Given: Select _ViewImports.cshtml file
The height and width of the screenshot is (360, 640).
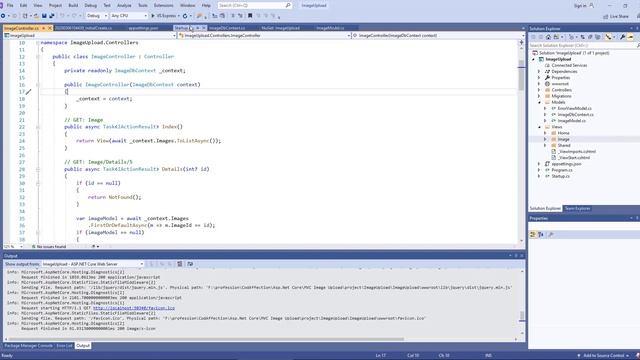Looking at the screenshot, I should [x=576, y=151].
